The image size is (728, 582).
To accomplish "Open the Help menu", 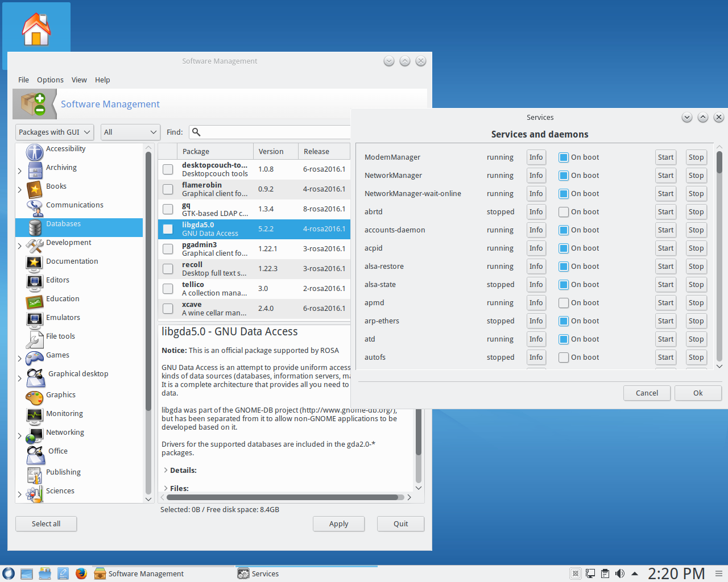I will coord(102,80).
